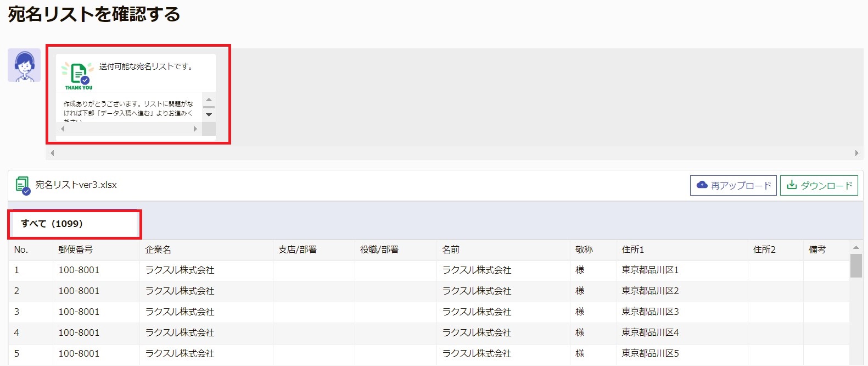Click the 敬称 column header
The image size is (868, 366).
(584, 249)
